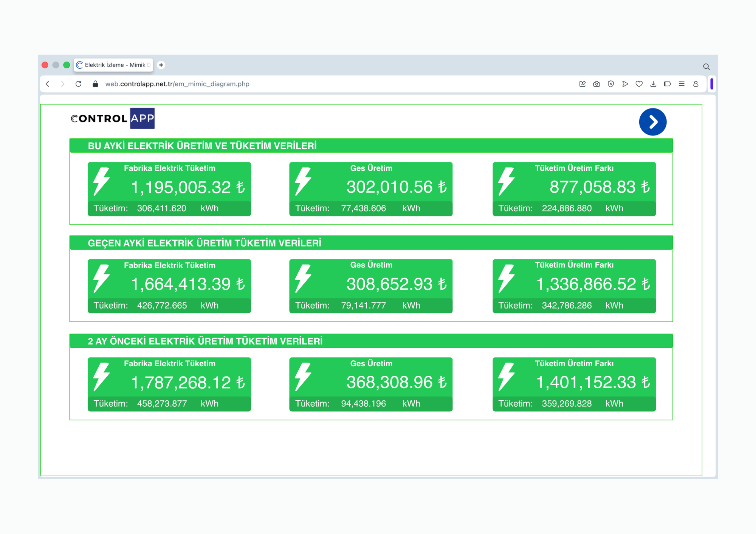The image size is (756, 534).
Task: Click the battery saver icon in toolbar
Action: coord(668,84)
